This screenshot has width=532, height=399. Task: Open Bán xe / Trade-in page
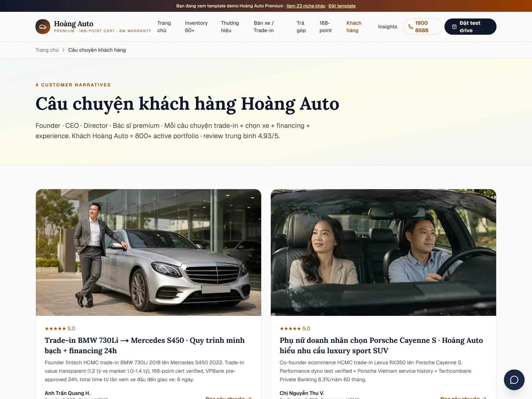click(x=264, y=27)
